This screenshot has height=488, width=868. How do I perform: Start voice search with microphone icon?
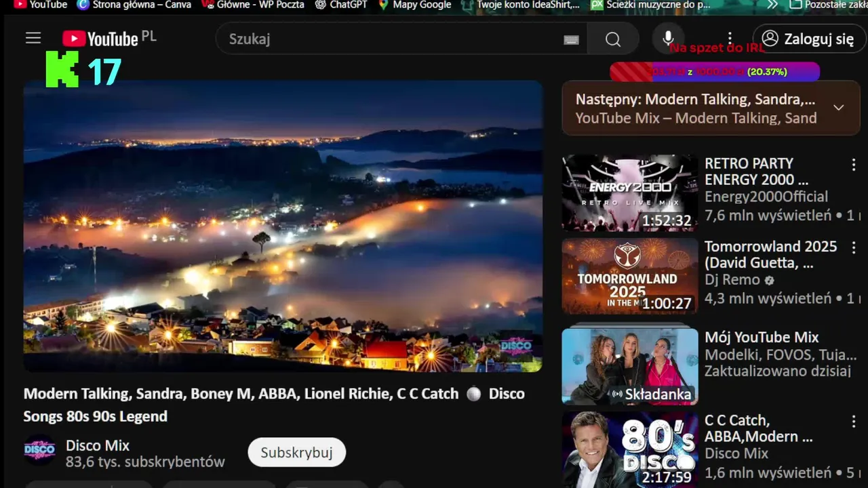pos(668,38)
